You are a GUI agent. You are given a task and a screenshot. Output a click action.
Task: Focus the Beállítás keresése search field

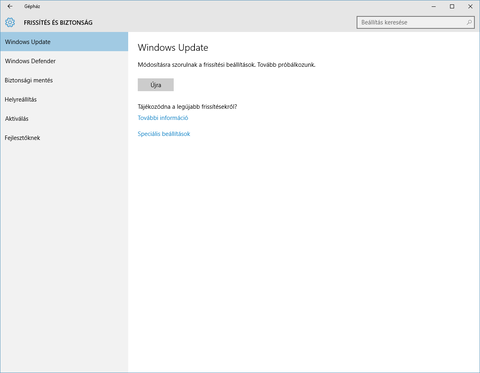(415, 22)
